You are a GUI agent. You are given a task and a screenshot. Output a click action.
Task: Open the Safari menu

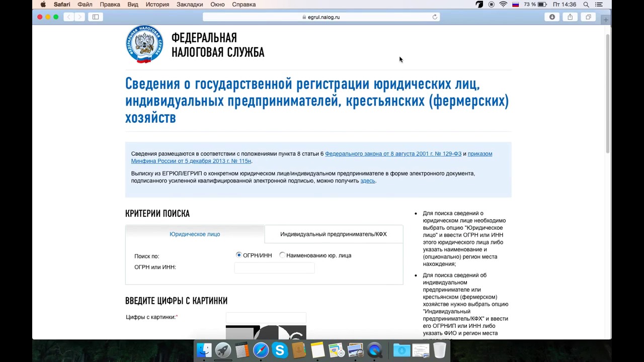click(x=62, y=5)
